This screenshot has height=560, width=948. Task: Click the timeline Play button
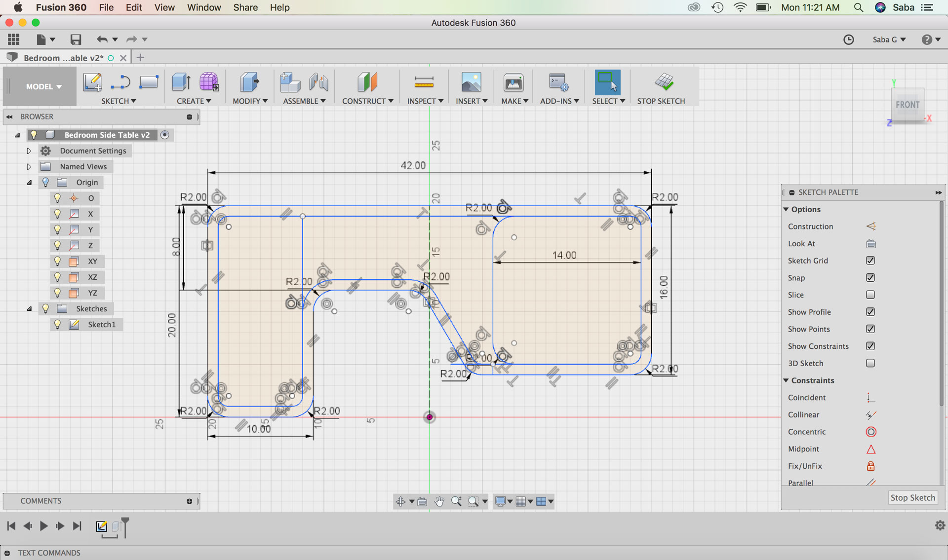[43, 526]
